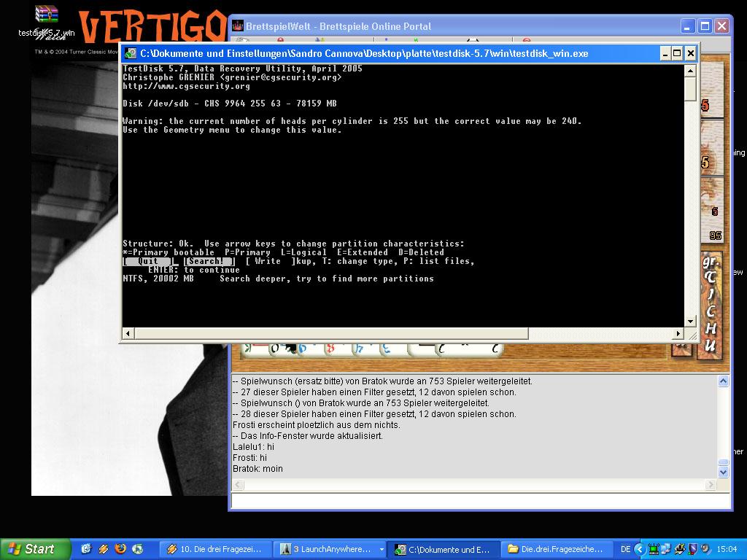
Task: Select the Quit option in TestDisk
Action: pos(147,261)
